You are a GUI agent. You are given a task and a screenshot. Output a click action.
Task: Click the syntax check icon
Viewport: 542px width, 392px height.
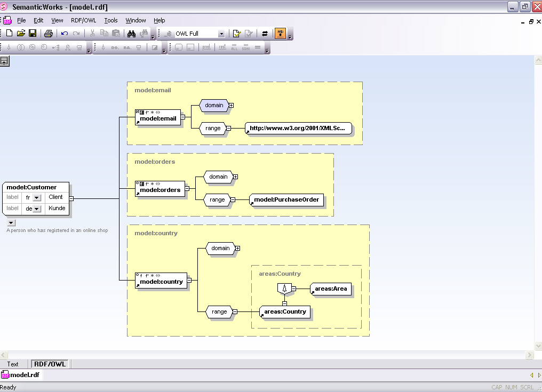(x=237, y=34)
